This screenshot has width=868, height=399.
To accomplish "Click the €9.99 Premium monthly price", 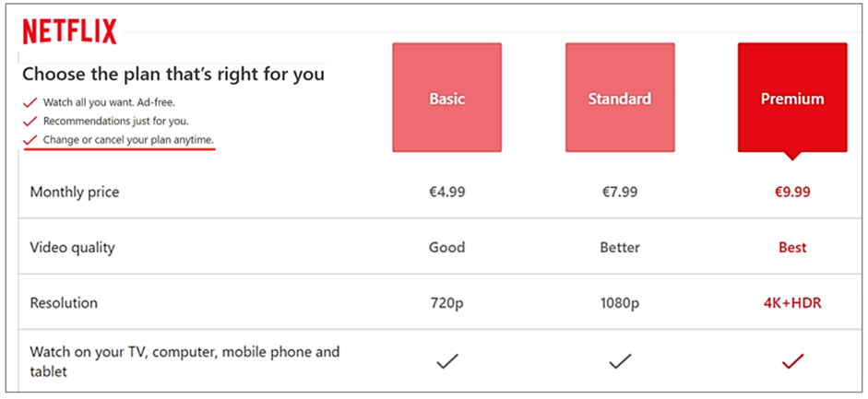I will pyautogui.click(x=791, y=193).
